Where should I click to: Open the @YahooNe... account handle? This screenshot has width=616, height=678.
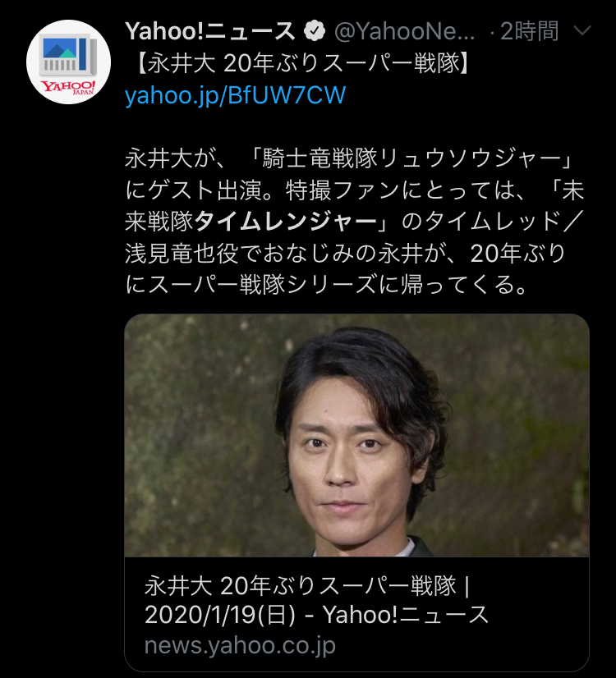(405, 31)
